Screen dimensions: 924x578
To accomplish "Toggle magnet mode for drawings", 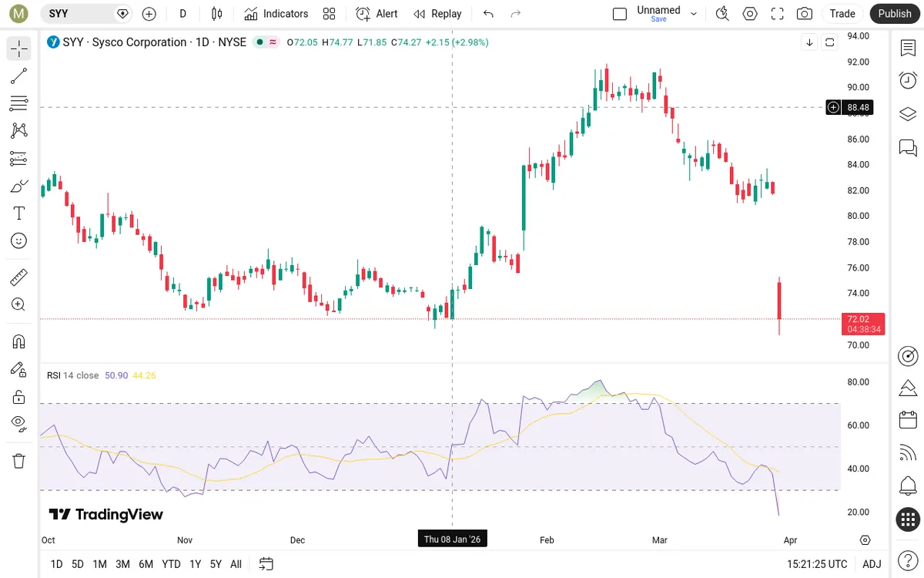I will click(19, 341).
